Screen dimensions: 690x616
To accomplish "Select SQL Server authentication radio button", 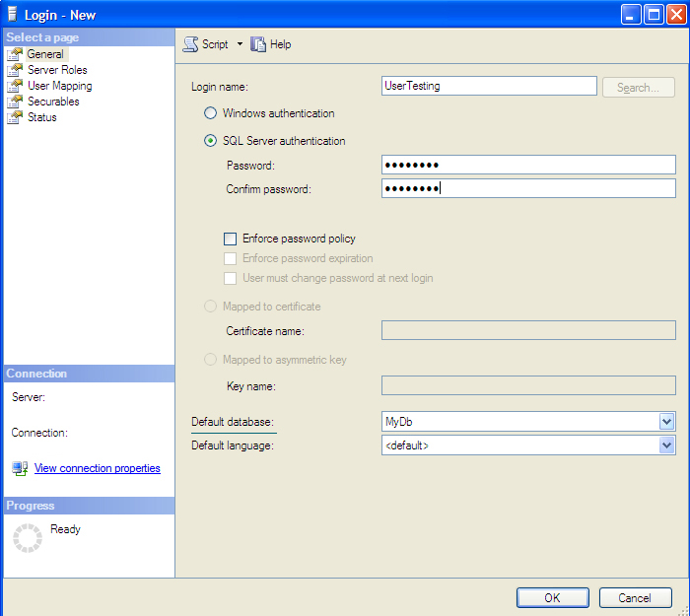I will [x=210, y=141].
